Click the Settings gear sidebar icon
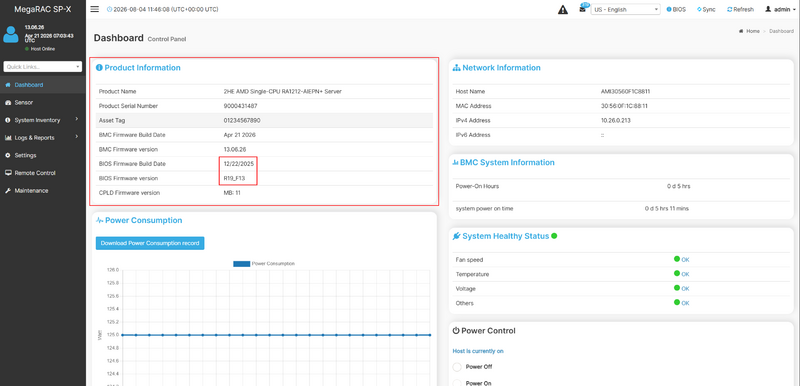This screenshot has height=386, width=800. (8, 155)
